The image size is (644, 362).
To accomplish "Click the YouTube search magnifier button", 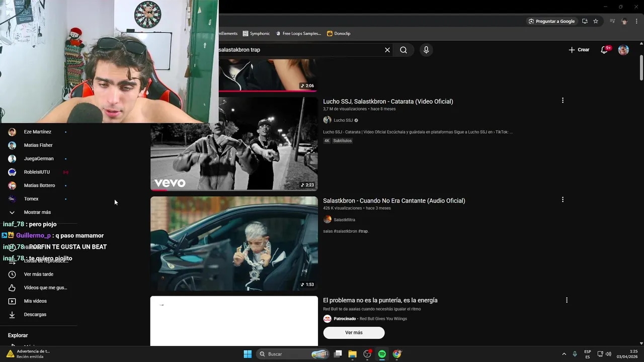I will (x=404, y=50).
